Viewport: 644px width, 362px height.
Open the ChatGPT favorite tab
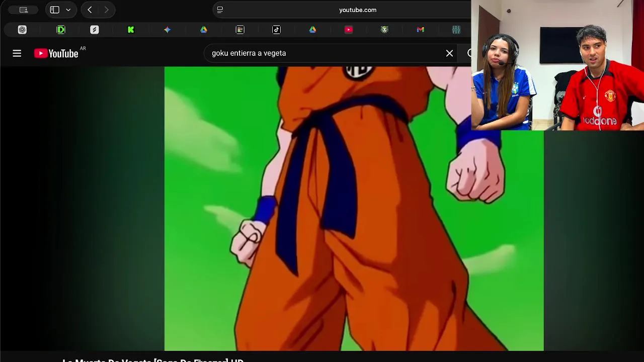pos(22,30)
